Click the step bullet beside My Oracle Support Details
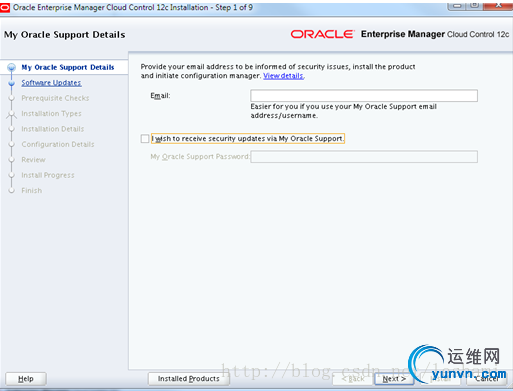The image size is (513, 391). pyautogui.click(x=12, y=67)
